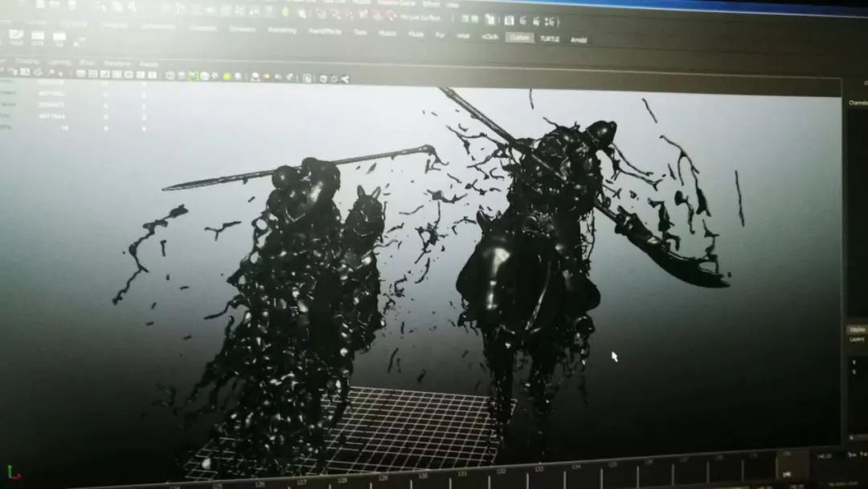Click the green-highlighted shading mode icon

193,75
